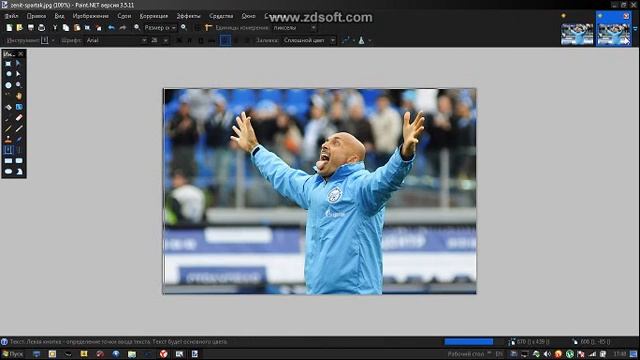The height and width of the screenshot is (360, 640).
Task: Click the Save toolbar icon
Action: (31, 28)
